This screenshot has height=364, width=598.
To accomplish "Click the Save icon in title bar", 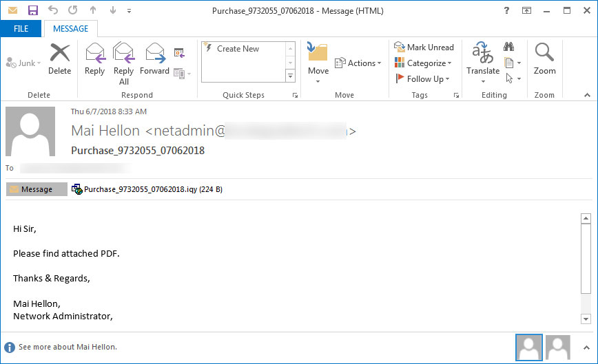I will click(x=32, y=11).
